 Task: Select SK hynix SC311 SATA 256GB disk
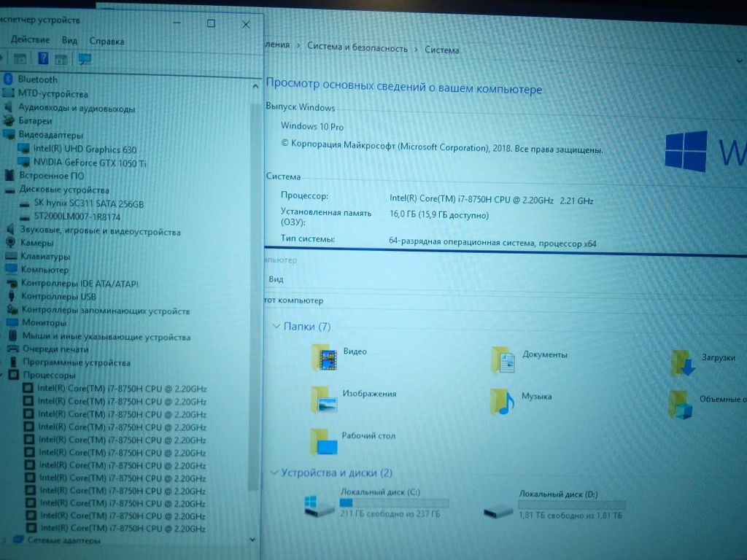(x=88, y=204)
